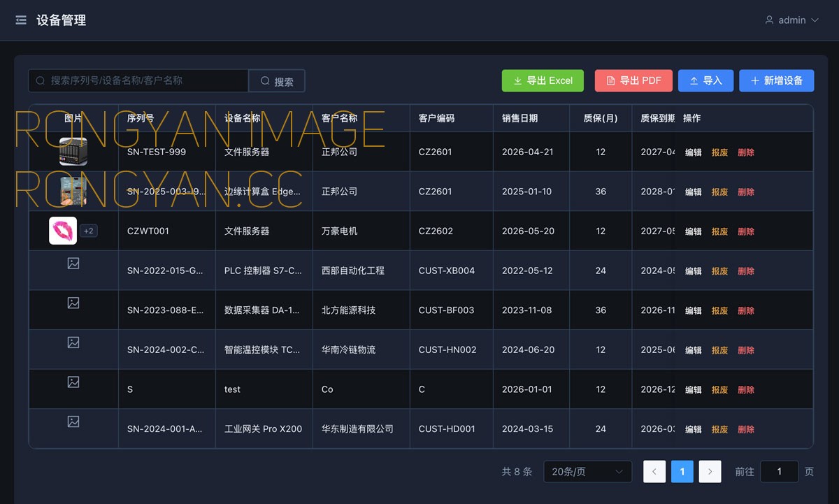The height and width of the screenshot is (504, 839).
Task: Click image placeholder icon in SN-2024-002 row
Action: click(73, 343)
